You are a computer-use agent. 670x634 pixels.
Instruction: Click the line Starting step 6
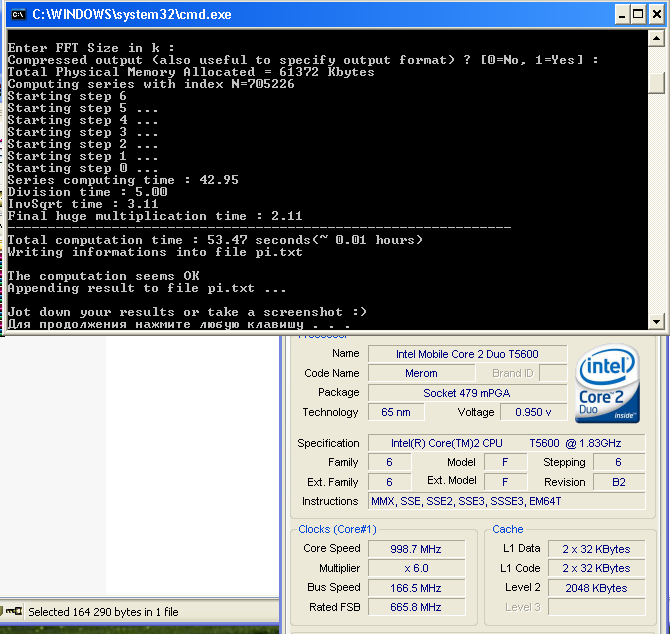(67, 96)
